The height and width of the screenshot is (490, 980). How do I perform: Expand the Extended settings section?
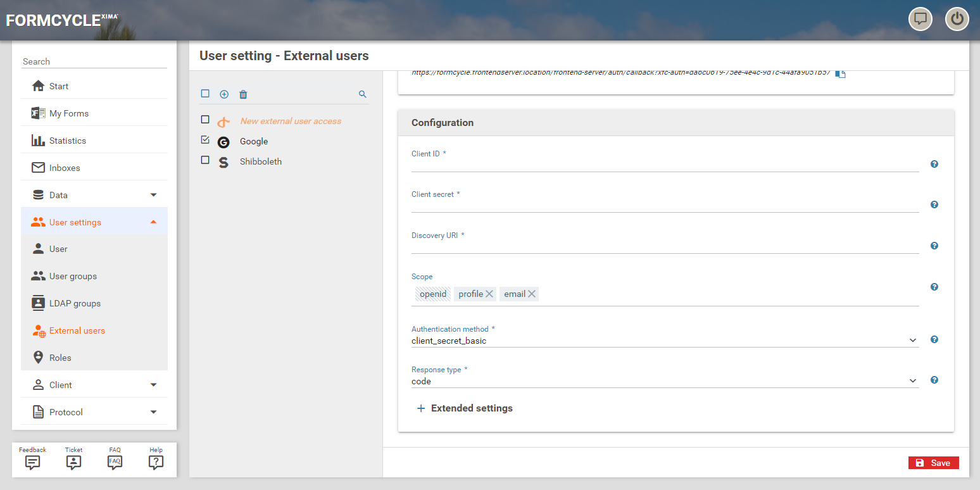(x=465, y=408)
